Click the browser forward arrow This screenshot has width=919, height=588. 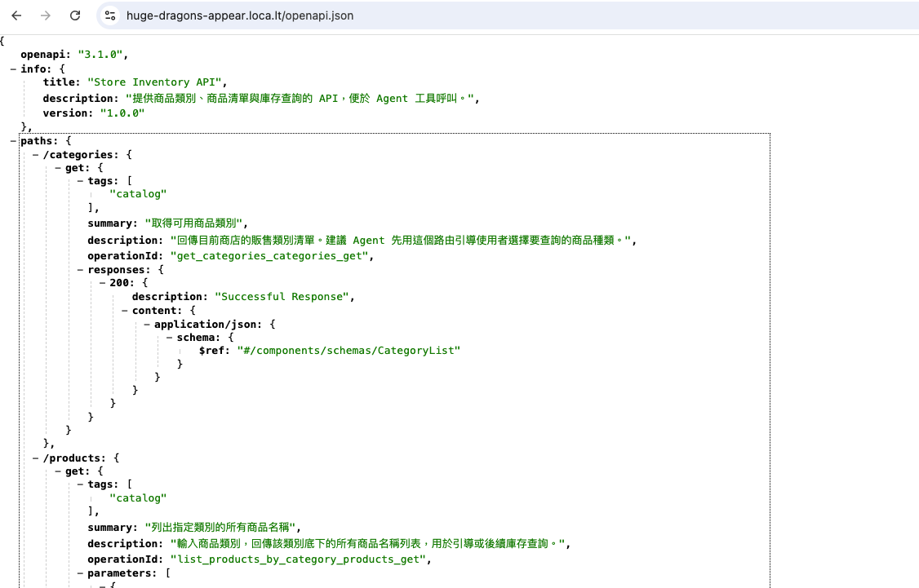[46, 15]
